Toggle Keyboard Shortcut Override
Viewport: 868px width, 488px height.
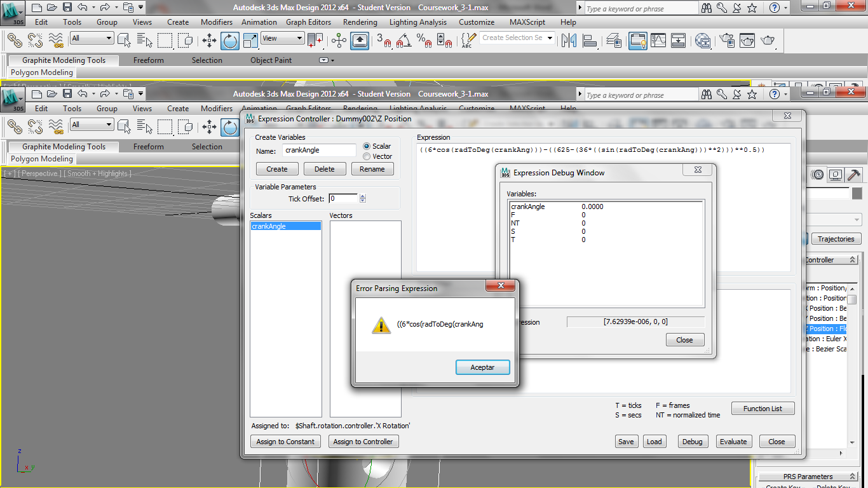360,41
